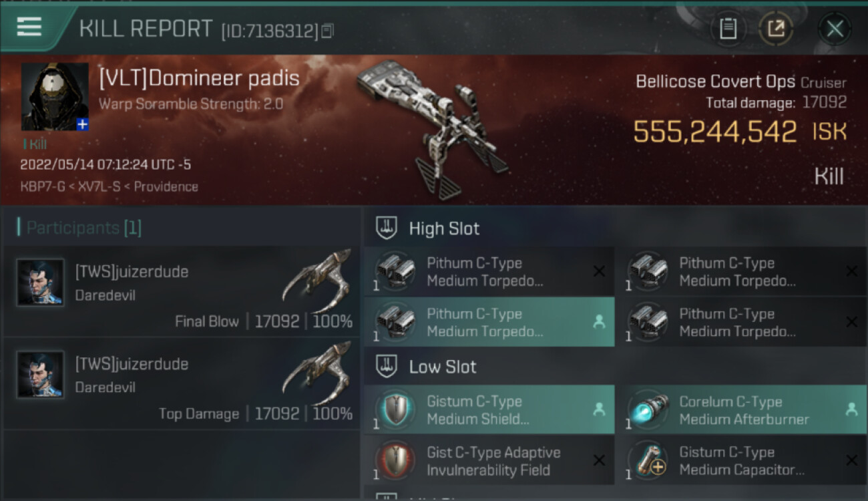The height and width of the screenshot is (501, 868).
Task: Close the kill report window
Action: tap(835, 29)
